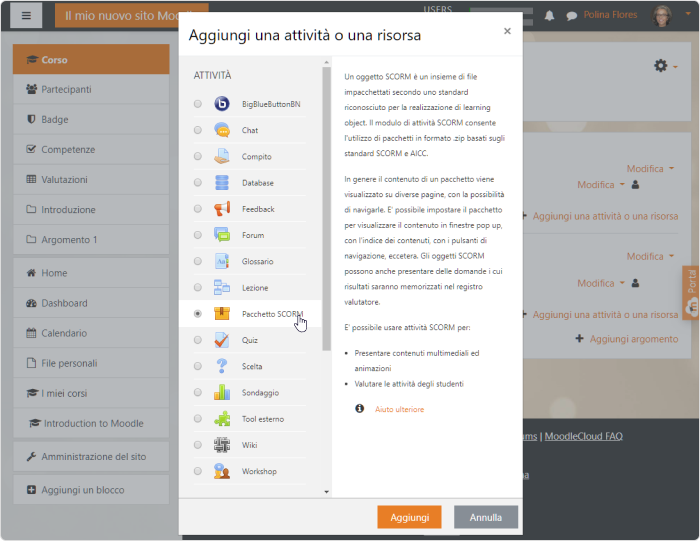The height and width of the screenshot is (541, 700).
Task: Select the Workshop radio button
Action: [x=197, y=471]
